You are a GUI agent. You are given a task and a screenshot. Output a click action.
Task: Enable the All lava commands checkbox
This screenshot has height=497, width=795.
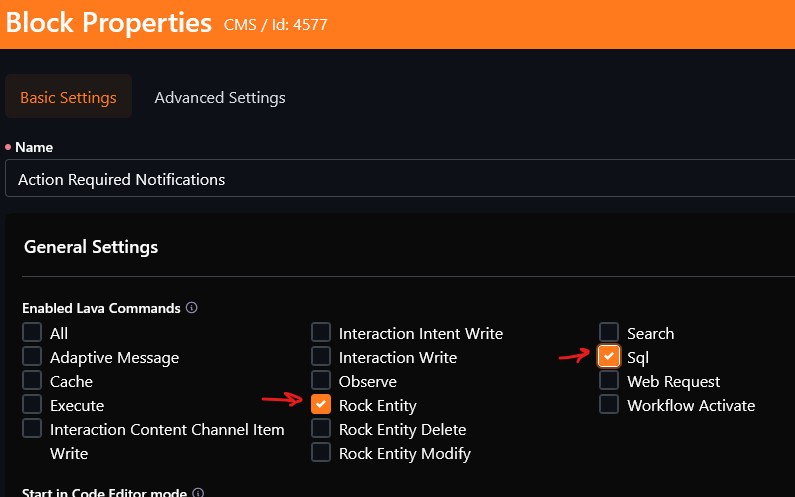[33, 333]
